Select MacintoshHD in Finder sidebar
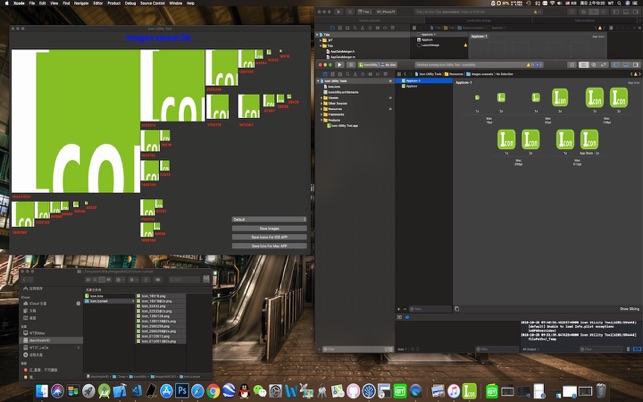Screen dimensions: 643x402 (51, 340)
